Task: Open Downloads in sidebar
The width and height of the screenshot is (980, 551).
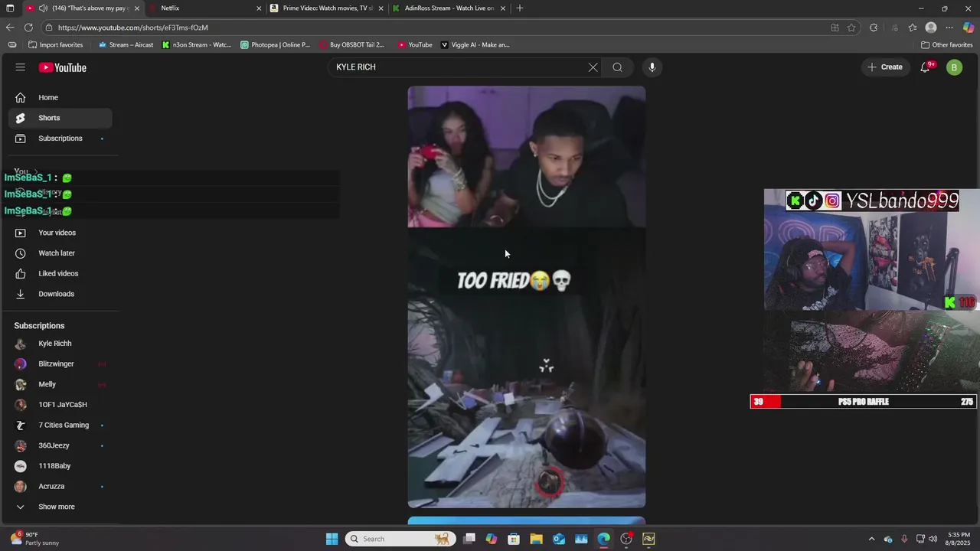Action: coord(60,294)
